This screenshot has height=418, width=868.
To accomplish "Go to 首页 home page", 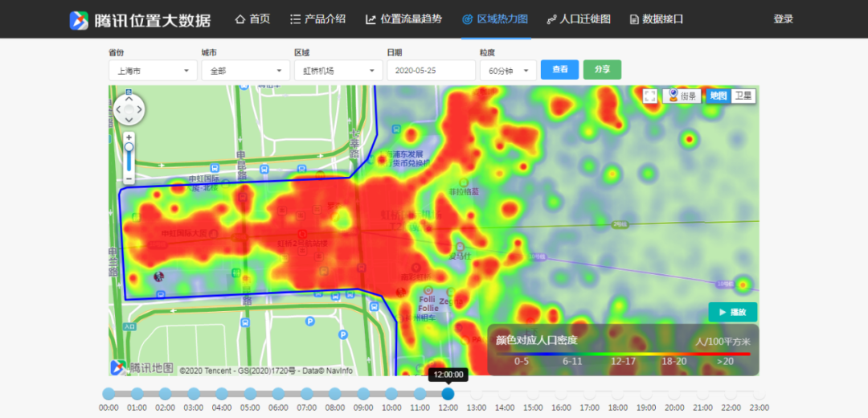I will (x=252, y=19).
